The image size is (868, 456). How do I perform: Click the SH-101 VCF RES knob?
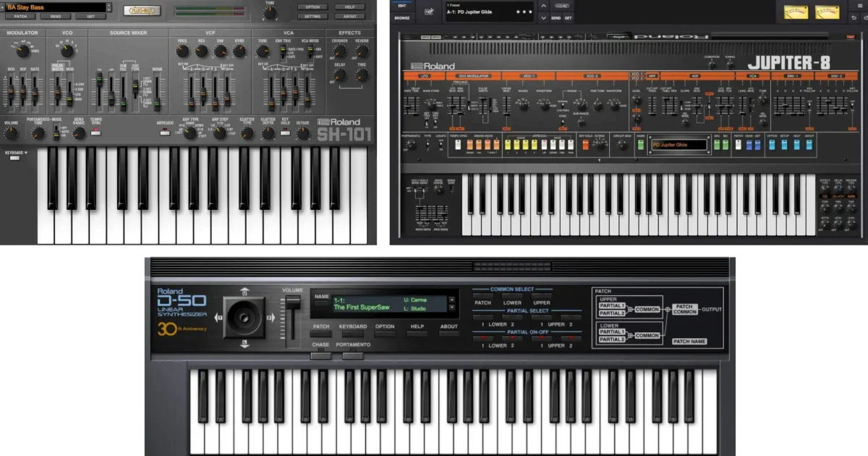[x=202, y=51]
